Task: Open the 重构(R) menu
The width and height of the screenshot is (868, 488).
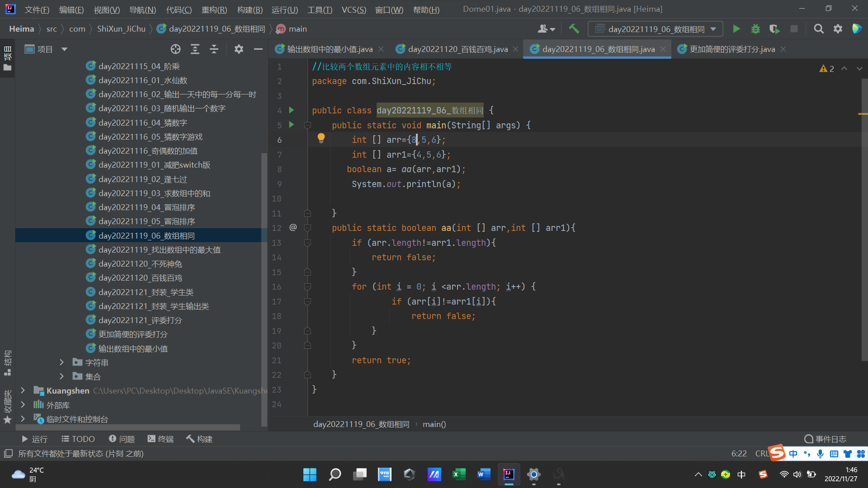Action: click(x=214, y=9)
